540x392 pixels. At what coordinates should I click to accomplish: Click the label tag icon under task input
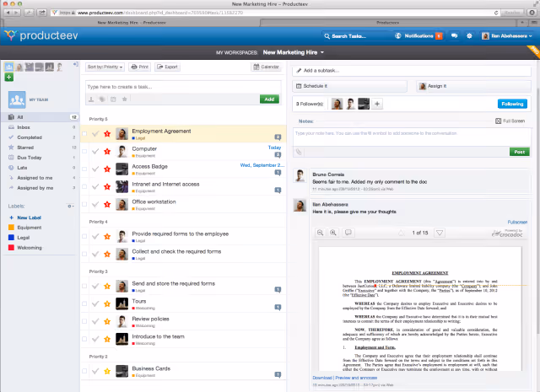[102, 99]
